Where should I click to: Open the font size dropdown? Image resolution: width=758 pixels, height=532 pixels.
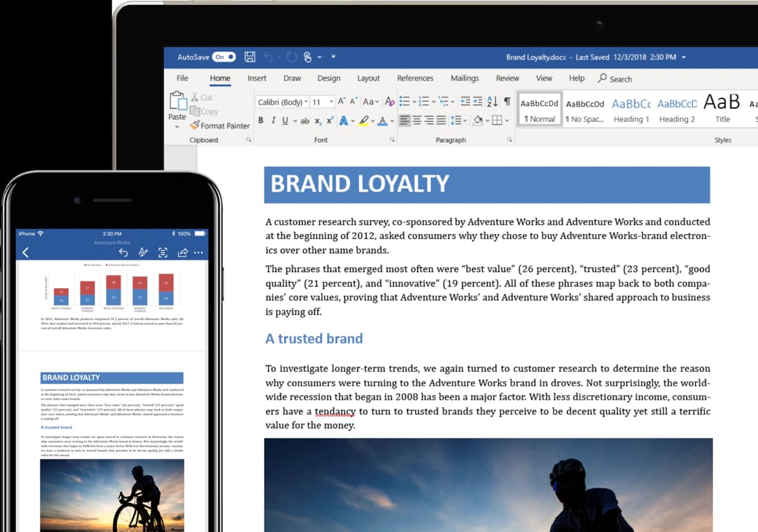coord(322,102)
